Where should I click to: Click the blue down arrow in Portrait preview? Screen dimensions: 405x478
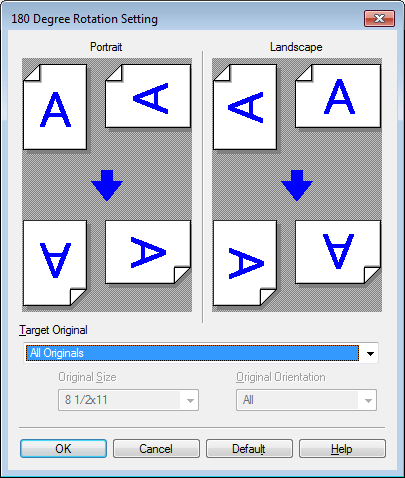pyautogui.click(x=107, y=185)
